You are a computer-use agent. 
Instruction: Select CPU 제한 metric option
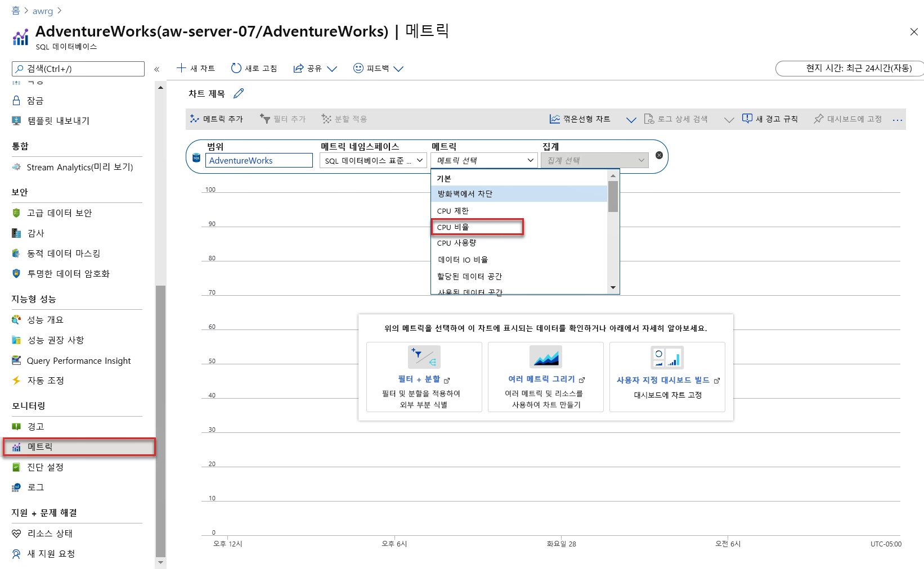click(519, 210)
